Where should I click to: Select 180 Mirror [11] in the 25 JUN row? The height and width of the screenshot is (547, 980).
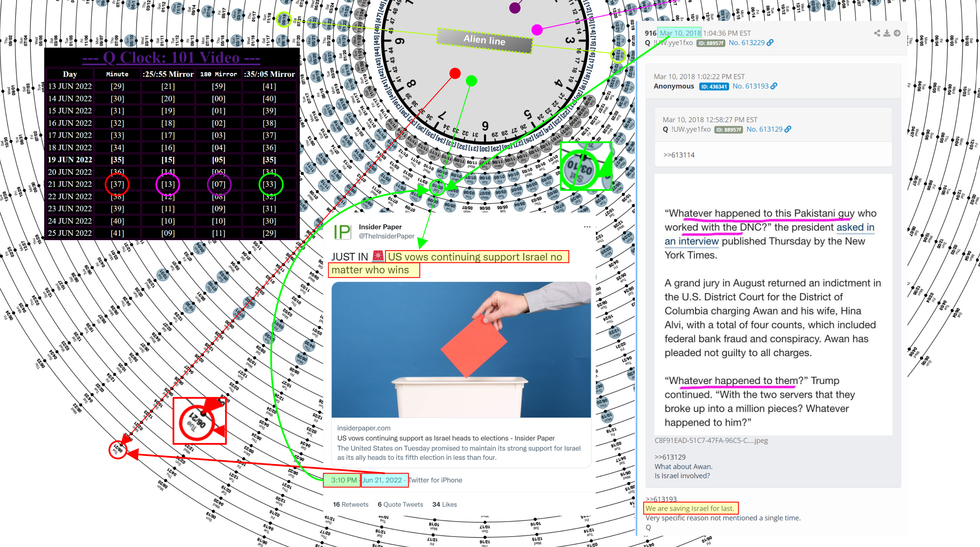tap(218, 233)
